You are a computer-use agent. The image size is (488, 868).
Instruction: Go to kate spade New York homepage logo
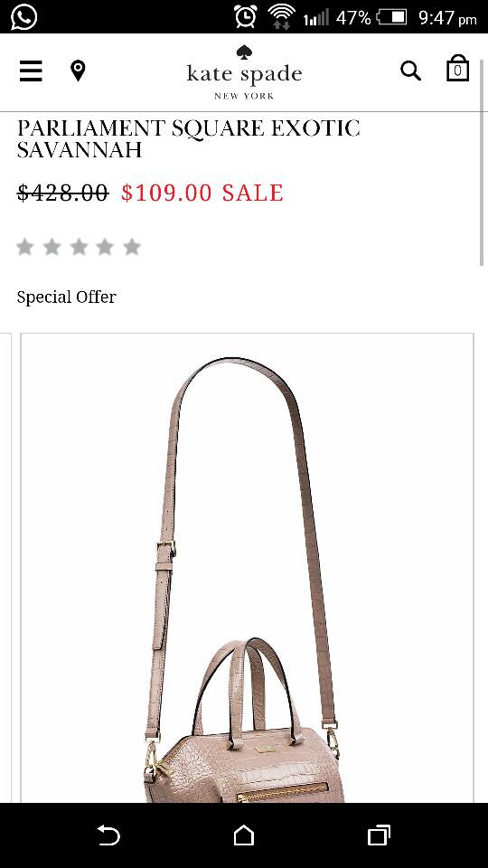pos(244,72)
